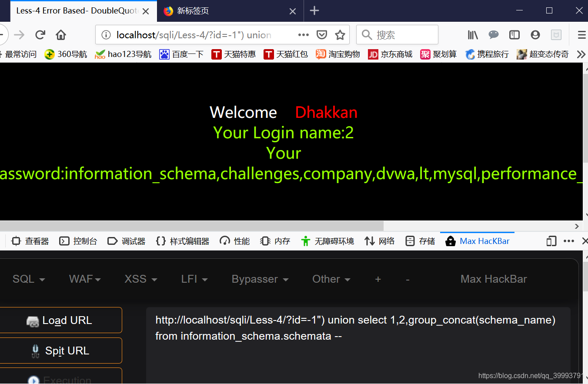Toggle responsive design mode icon
The image size is (588, 384).
click(551, 241)
